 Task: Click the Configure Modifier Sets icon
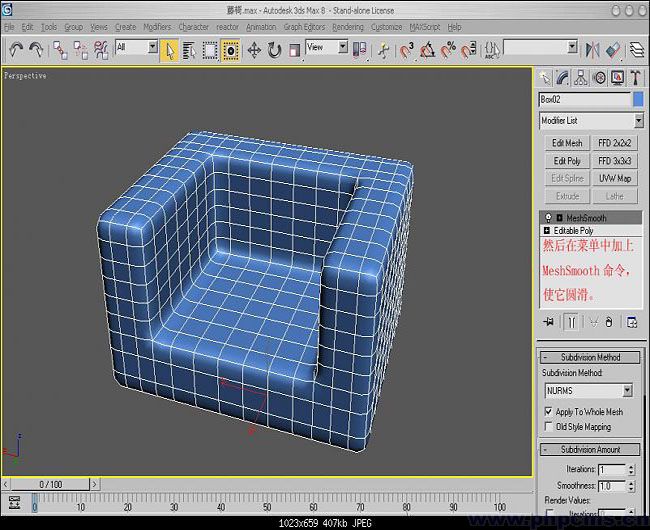coord(632,322)
